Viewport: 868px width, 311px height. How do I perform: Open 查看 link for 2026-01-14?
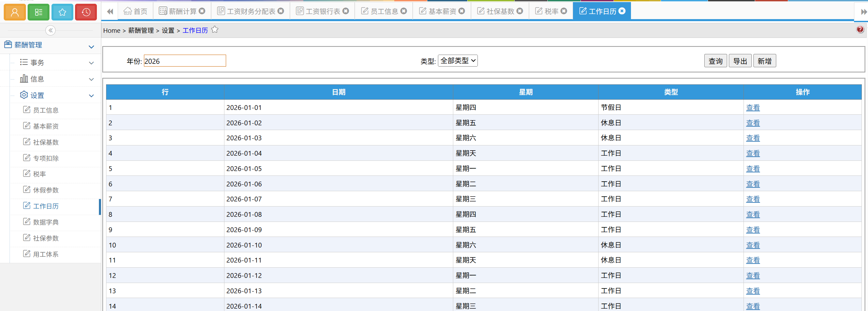[x=753, y=306]
